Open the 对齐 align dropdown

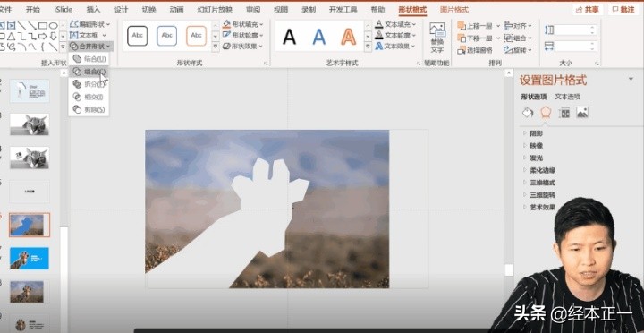[518, 26]
